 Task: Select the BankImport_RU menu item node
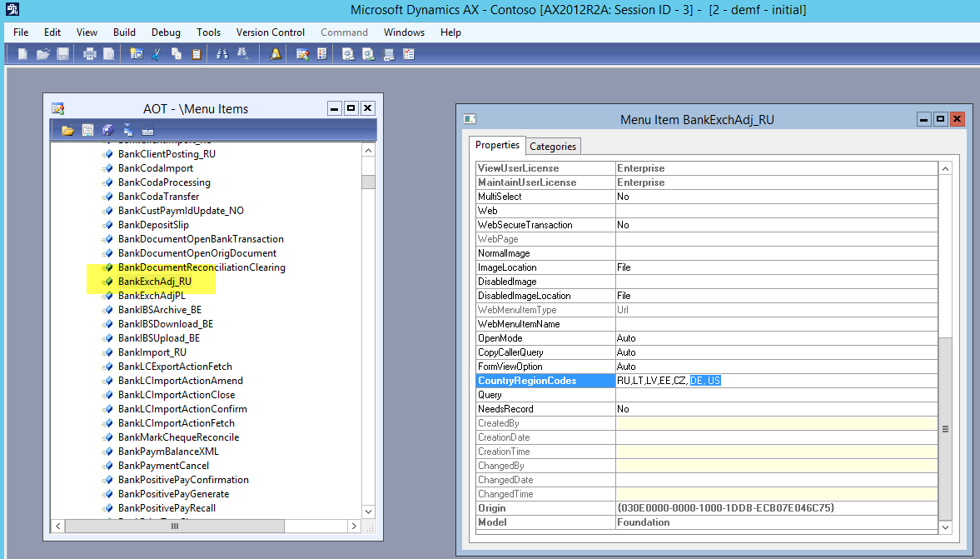152,352
